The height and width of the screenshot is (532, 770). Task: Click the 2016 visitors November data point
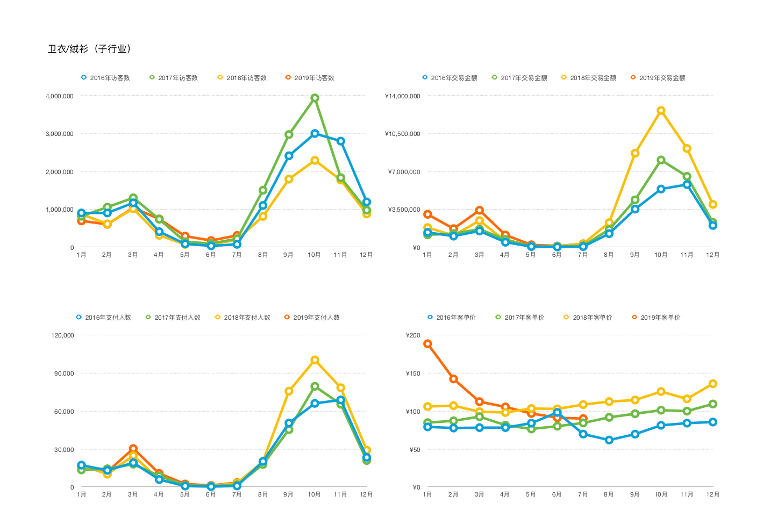(340, 141)
